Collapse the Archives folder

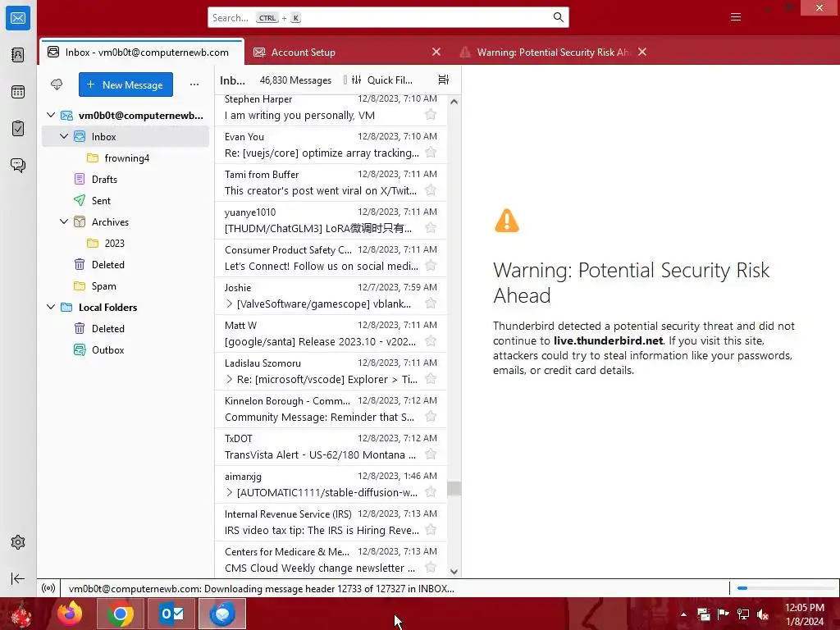[x=64, y=221]
